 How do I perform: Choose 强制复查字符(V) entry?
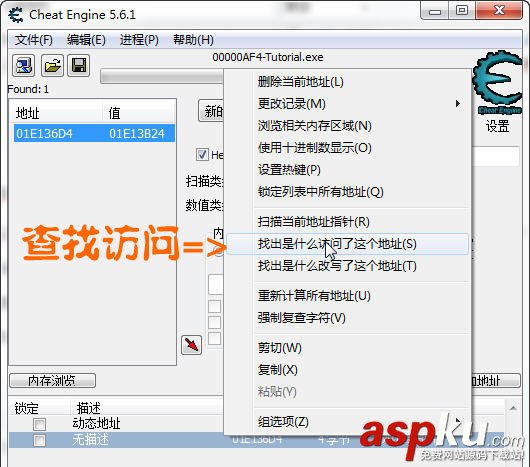[347, 318]
